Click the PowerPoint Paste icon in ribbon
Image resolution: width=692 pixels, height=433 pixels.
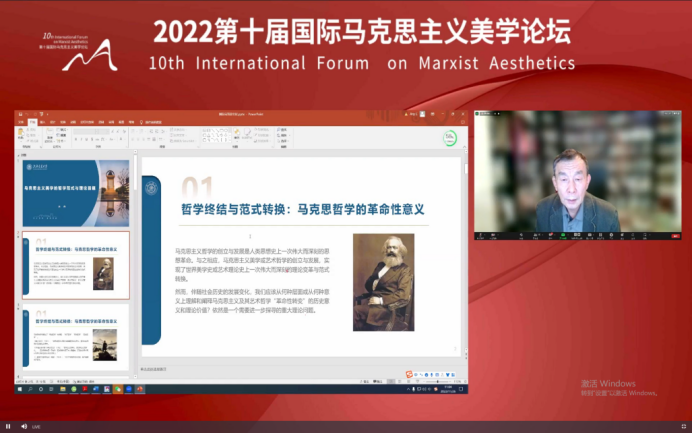(22, 137)
